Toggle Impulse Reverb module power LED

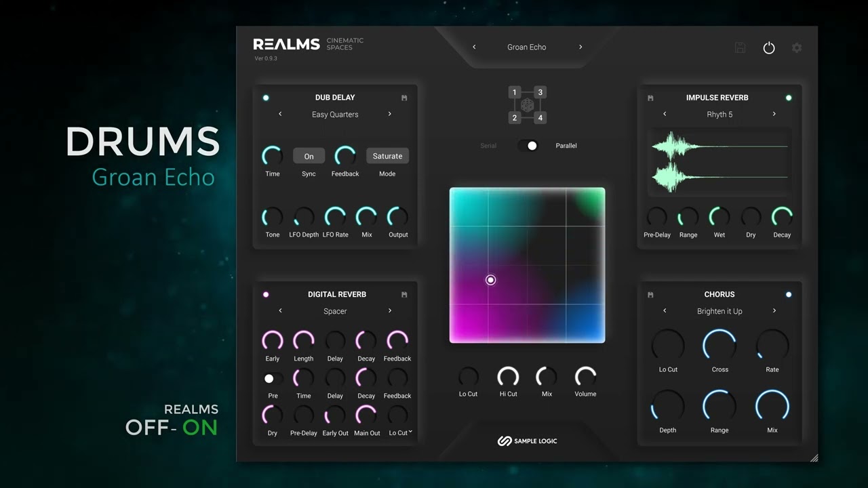tap(789, 98)
